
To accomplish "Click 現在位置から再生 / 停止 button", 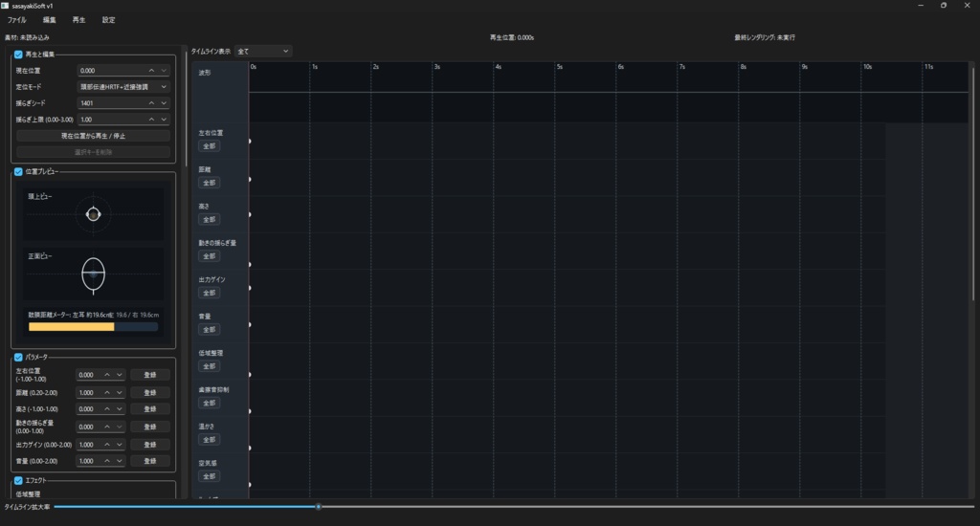I will [x=93, y=136].
